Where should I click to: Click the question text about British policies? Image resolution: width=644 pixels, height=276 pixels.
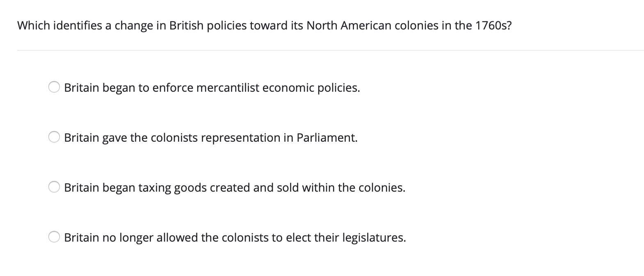coord(264,25)
